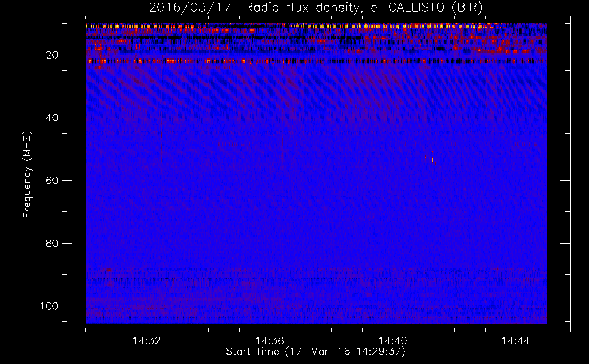Select the 100 MHz frequency tick label
This screenshot has height=364, width=589.
(49, 306)
